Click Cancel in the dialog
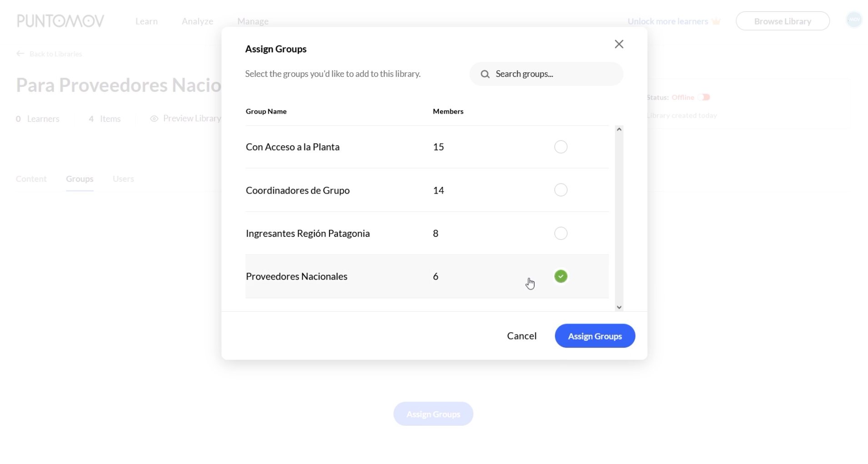The height and width of the screenshot is (464, 868). pos(522,336)
